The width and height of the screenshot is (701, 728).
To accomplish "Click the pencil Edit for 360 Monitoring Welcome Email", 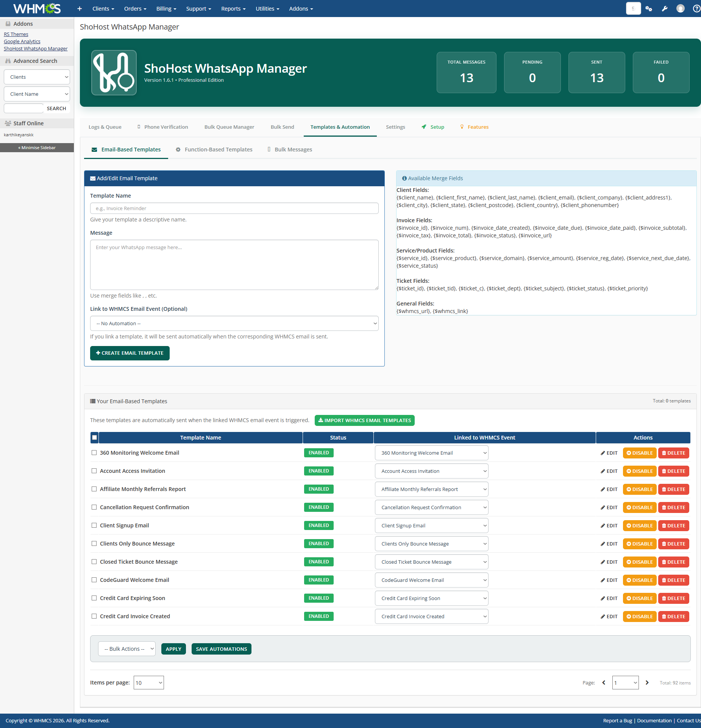I will tap(609, 453).
